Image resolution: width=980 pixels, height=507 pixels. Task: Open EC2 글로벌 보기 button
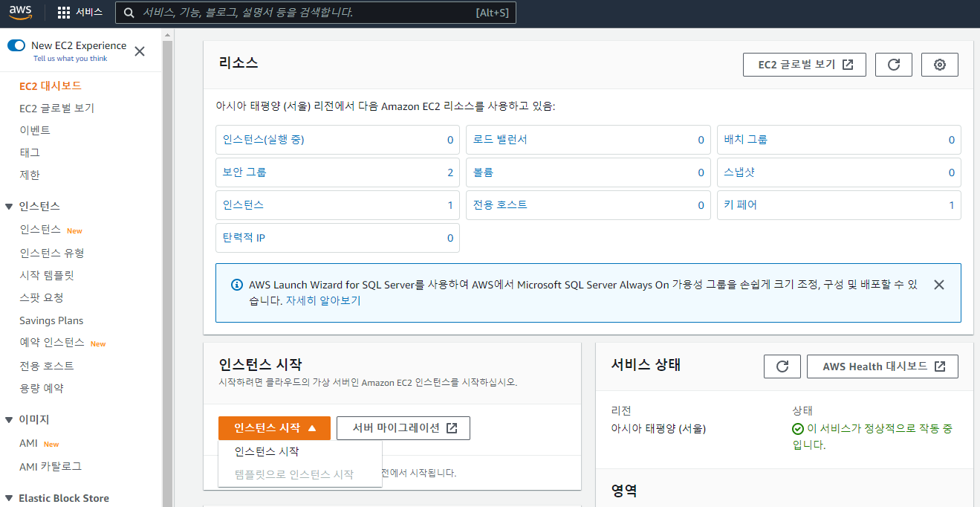pos(805,65)
